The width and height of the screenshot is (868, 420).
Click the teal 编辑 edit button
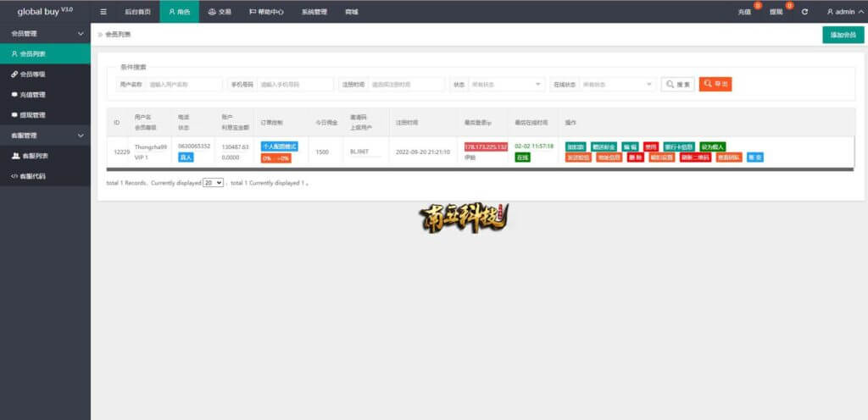630,147
